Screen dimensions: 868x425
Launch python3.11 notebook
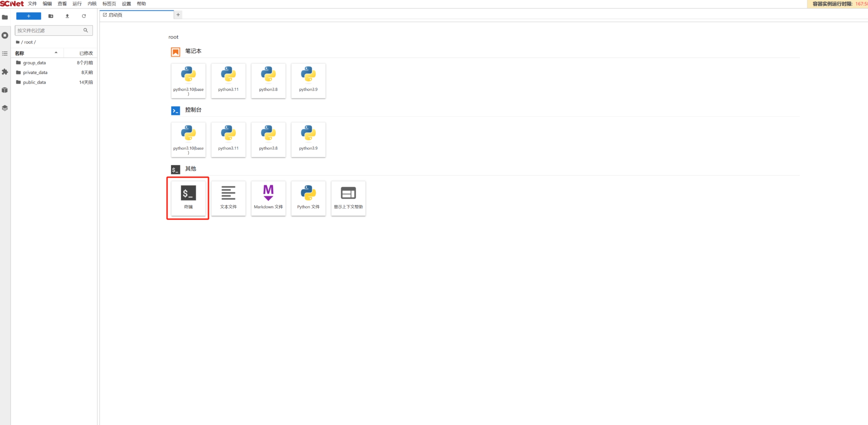click(x=228, y=81)
